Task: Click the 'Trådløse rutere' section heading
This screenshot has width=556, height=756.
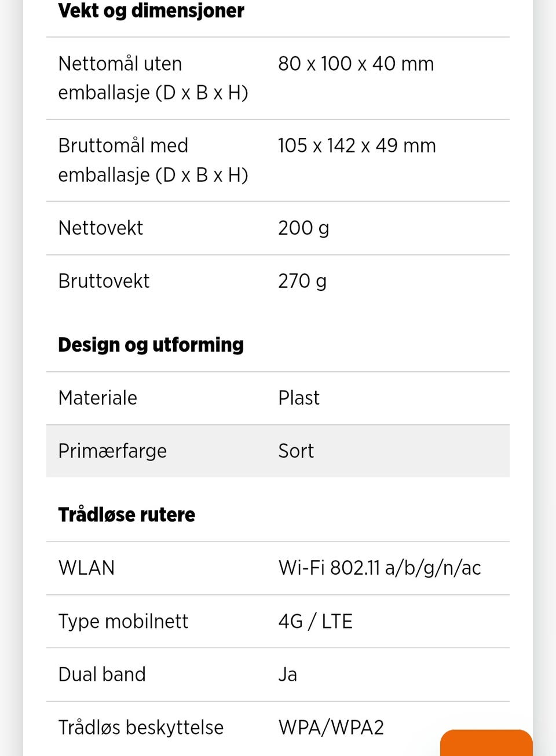Action: (x=127, y=514)
